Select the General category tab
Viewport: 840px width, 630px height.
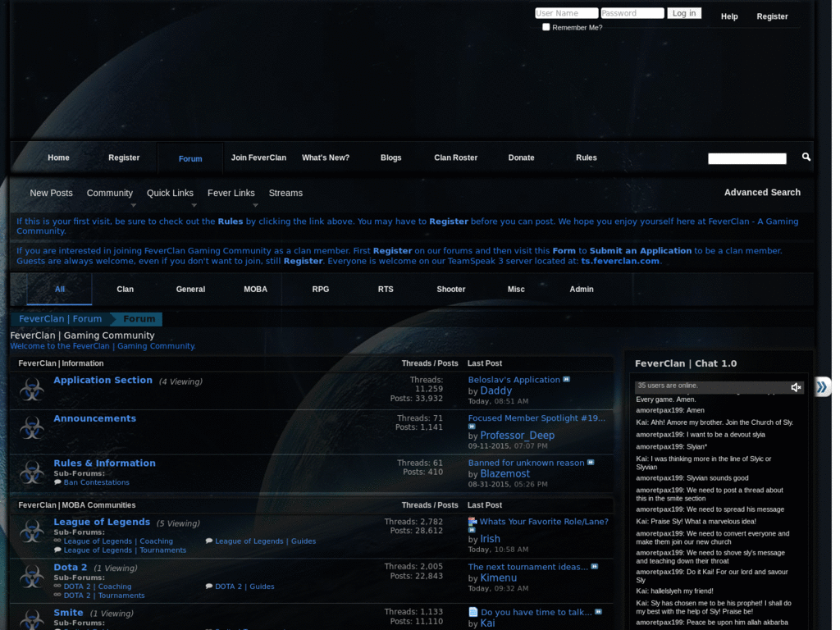point(190,289)
